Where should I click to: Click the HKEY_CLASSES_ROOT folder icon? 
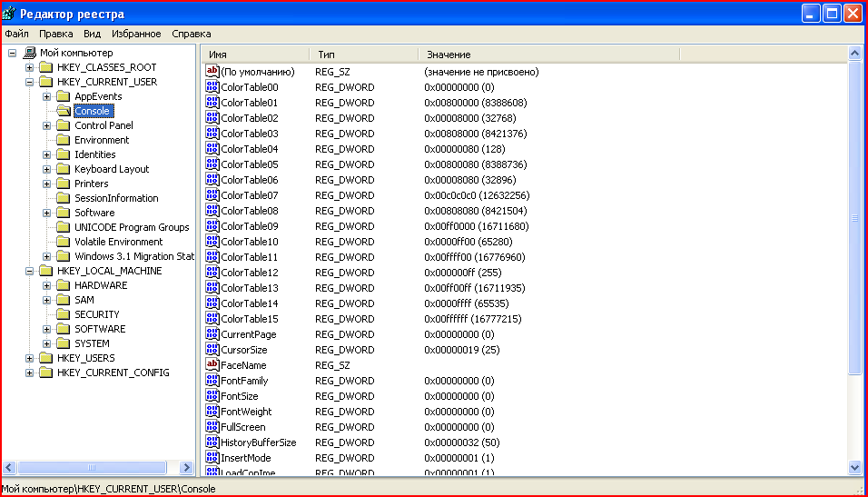(x=46, y=67)
